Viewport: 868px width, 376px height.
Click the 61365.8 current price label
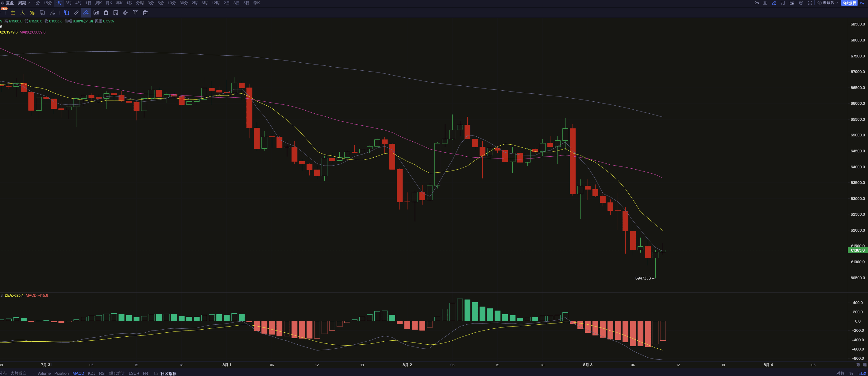point(857,250)
